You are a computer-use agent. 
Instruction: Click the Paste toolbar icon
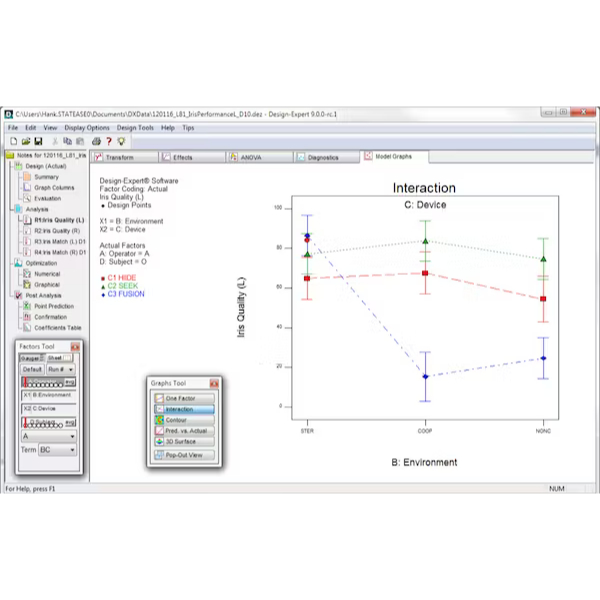point(80,141)
